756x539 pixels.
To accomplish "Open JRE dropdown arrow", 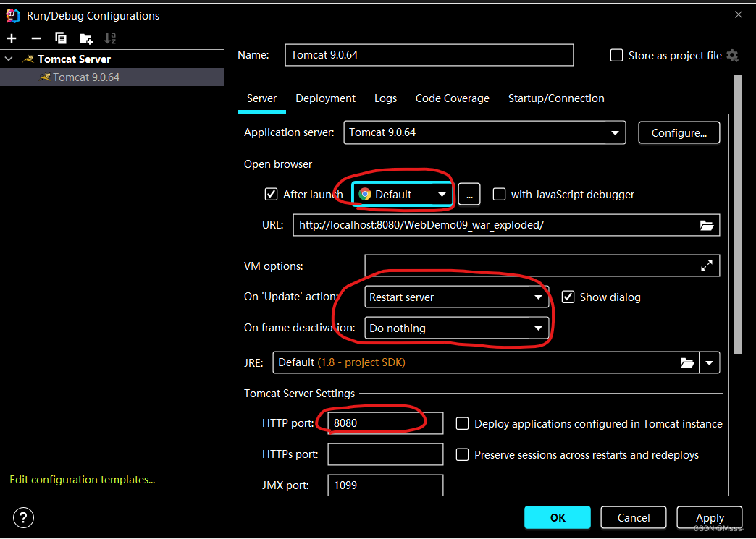I will (709, 362).
